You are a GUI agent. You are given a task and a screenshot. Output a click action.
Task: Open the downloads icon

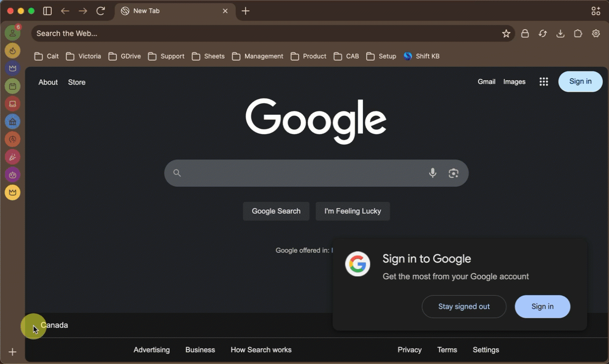click(x=560, y=33)
